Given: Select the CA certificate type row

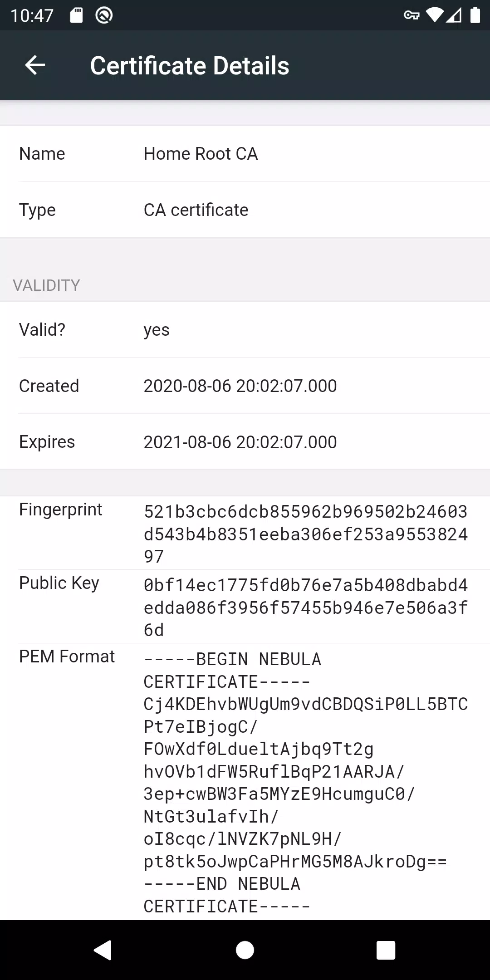Looking at the screenshot, I should click(x=245, y=210).
